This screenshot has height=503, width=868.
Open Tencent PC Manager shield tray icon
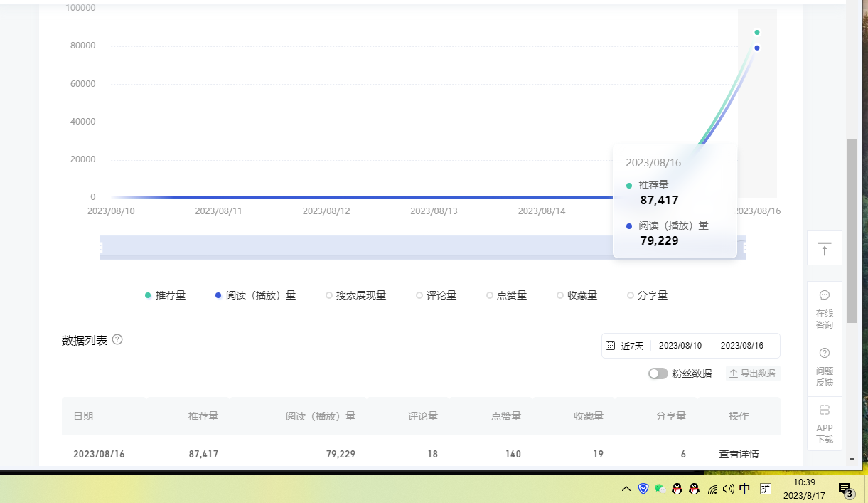(643, 489)
